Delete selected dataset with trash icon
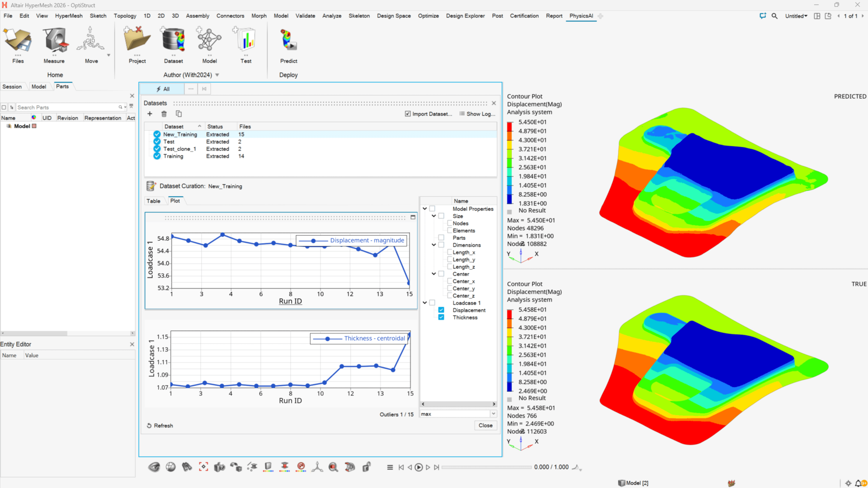Viewport: 868px width, 488px height. [164, 114]
